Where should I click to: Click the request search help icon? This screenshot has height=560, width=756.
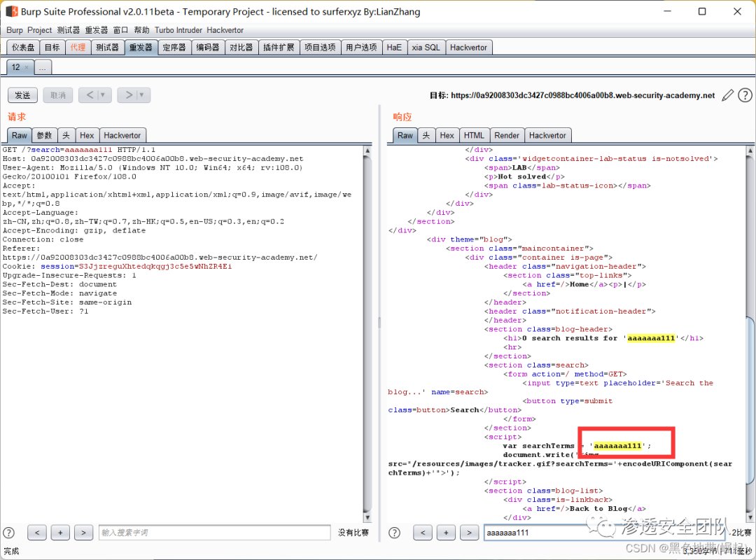[x=9, y=533]
